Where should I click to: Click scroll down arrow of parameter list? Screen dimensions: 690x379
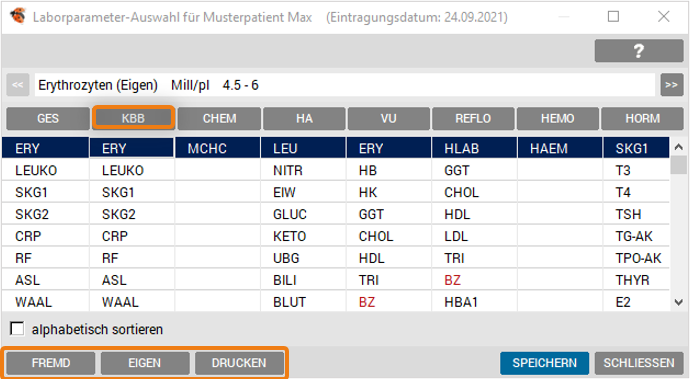click(678, 302)
